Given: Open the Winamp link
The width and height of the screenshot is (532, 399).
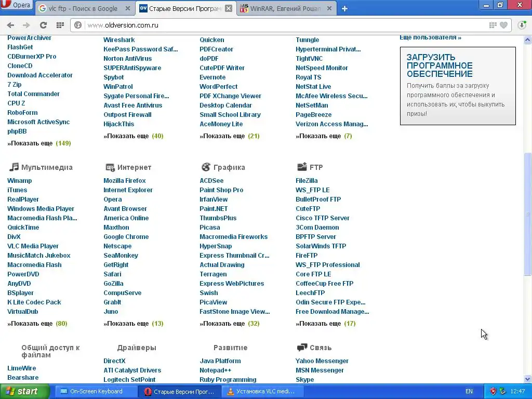Looking at the screenshot, I should click(x=19, y=181).
